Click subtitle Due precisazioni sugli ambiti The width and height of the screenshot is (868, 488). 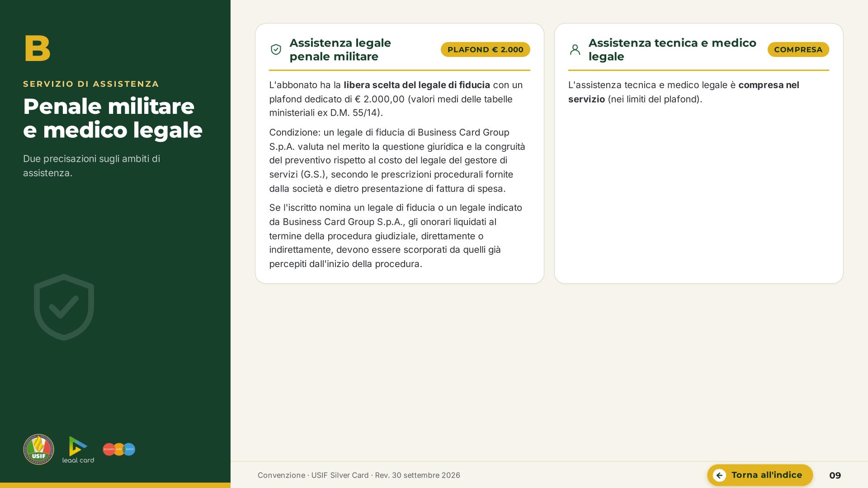pos(92,166)
